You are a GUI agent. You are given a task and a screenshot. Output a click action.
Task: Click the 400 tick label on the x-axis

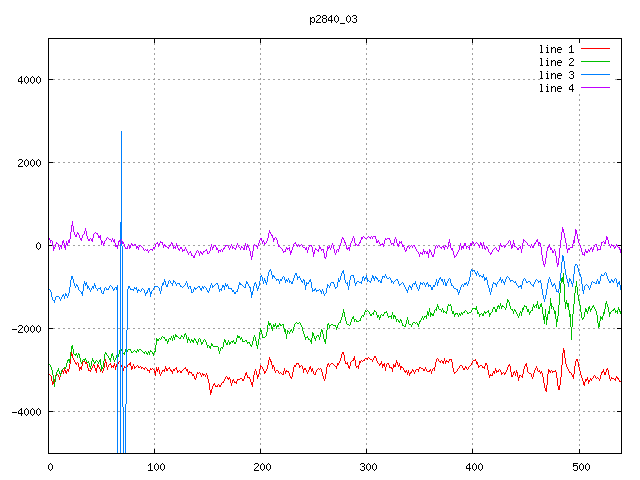tap(473, 466)
